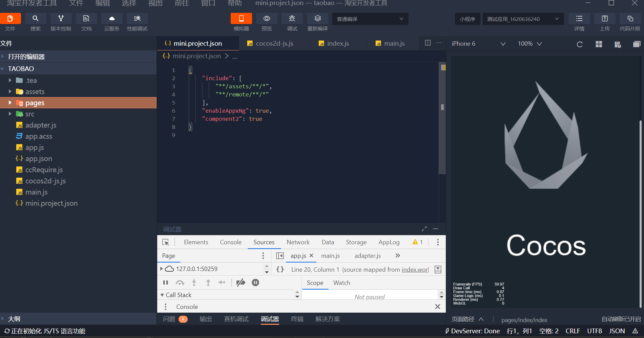Open 版本控制 version control
The width and height of the screenshot is (644, 338).
[x=61, y=19]
